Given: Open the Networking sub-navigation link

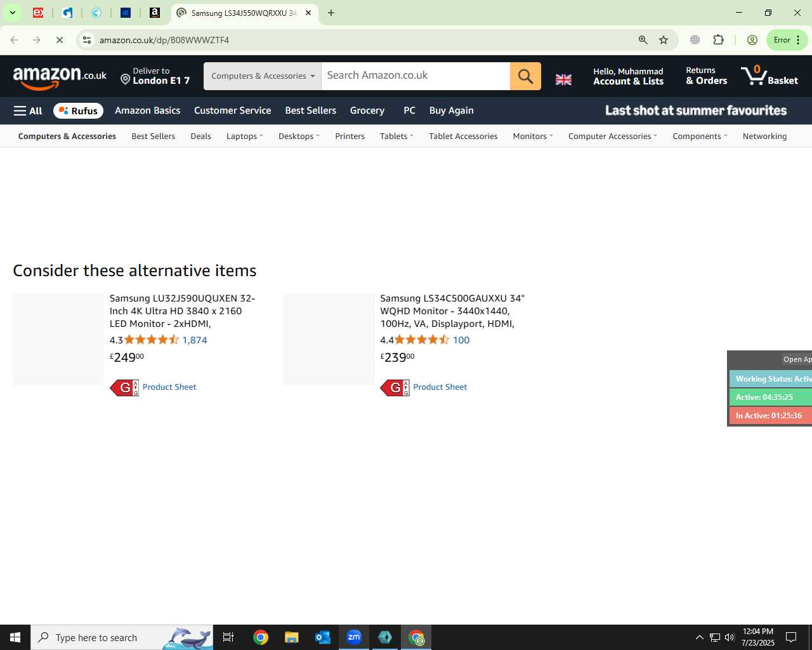Looking at the screenshot, I should tap(764, 136).
